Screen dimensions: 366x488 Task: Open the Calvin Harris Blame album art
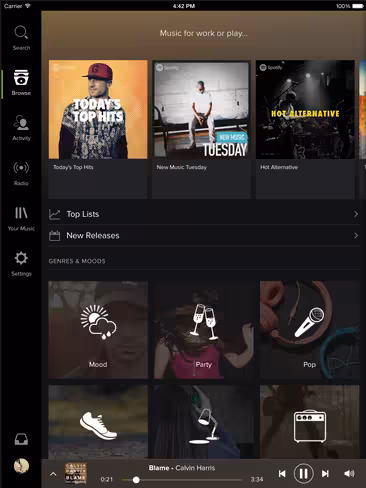pos(76,473)
